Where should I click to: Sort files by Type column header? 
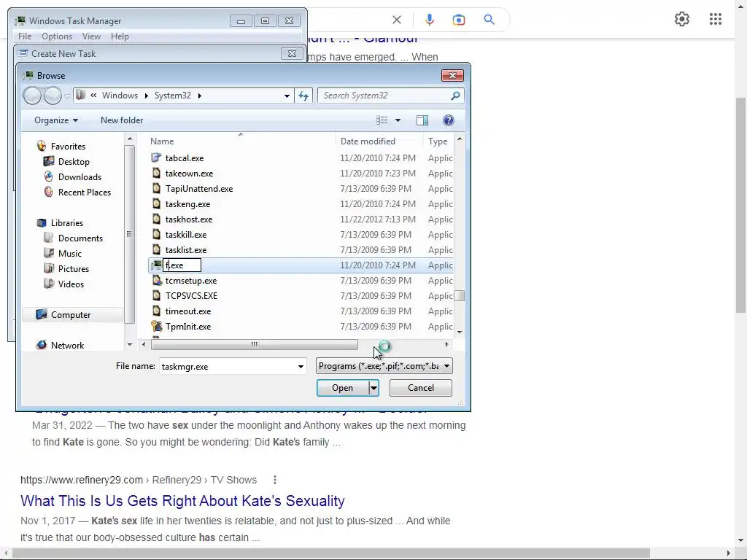[x=438, y=141]
